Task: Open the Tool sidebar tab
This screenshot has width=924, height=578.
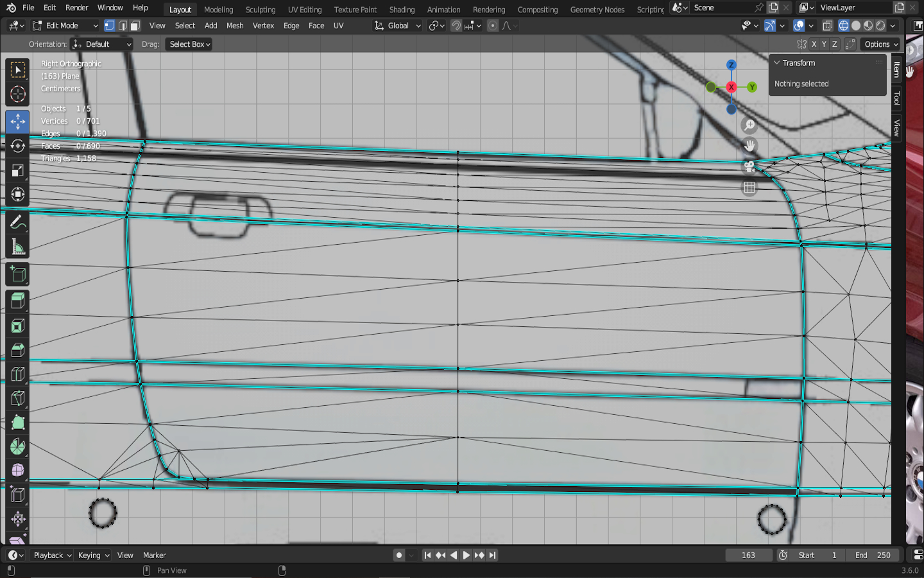Action: [896, 98]
